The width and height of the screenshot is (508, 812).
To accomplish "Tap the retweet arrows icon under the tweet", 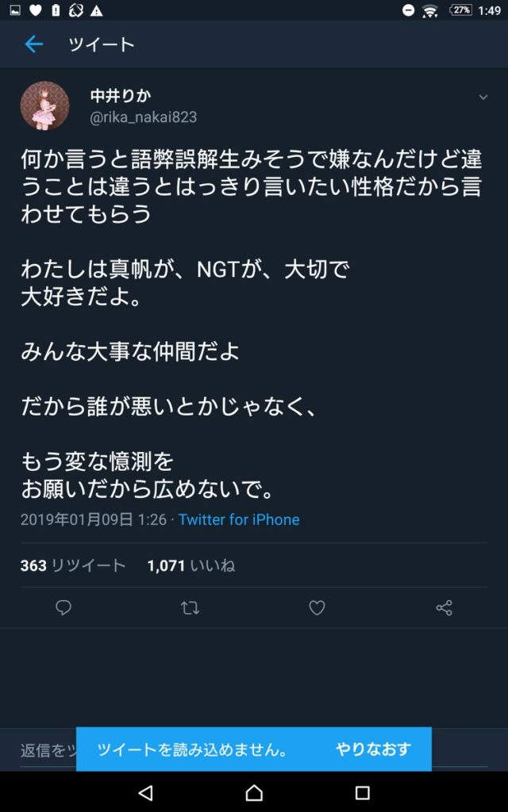I will pyautogui.click(x=190, y=607).
